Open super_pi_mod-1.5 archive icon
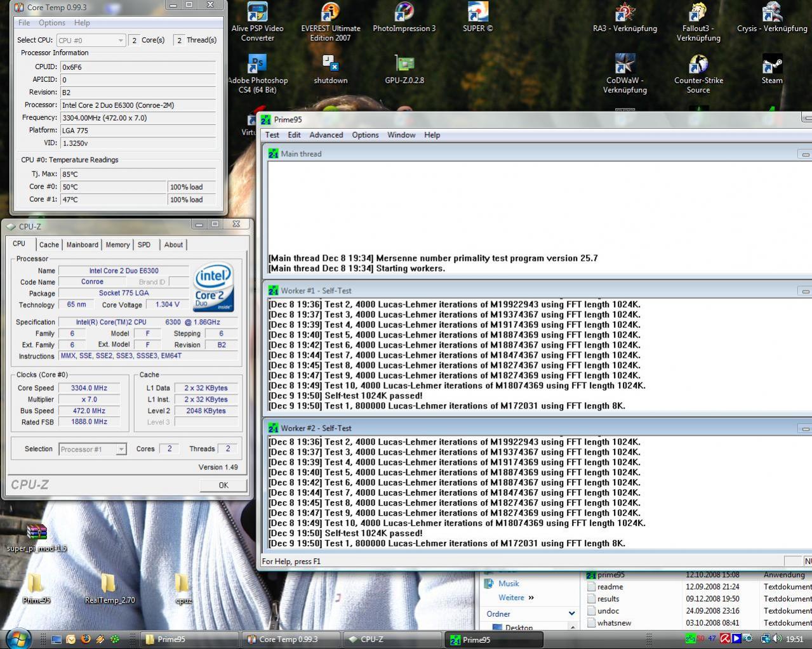 37,538
